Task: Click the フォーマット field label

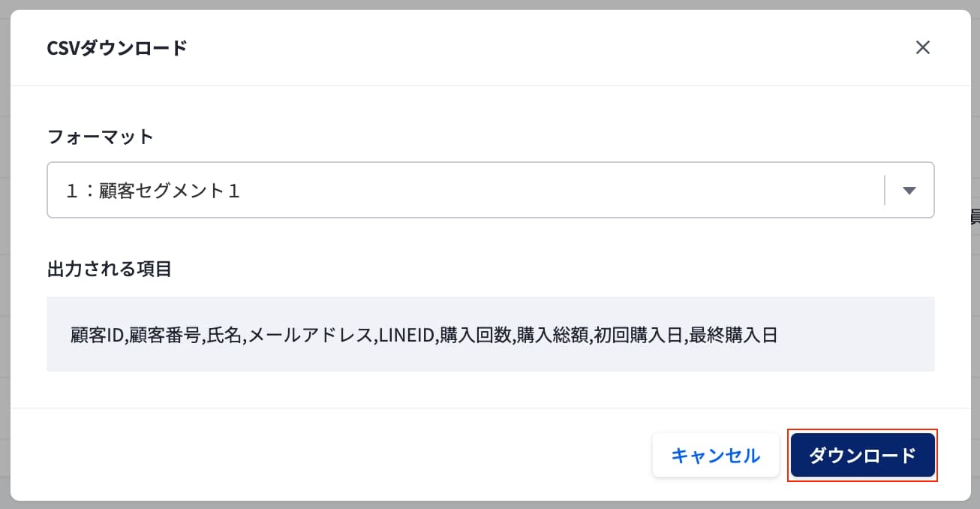Action: click(x=100, y=137)
